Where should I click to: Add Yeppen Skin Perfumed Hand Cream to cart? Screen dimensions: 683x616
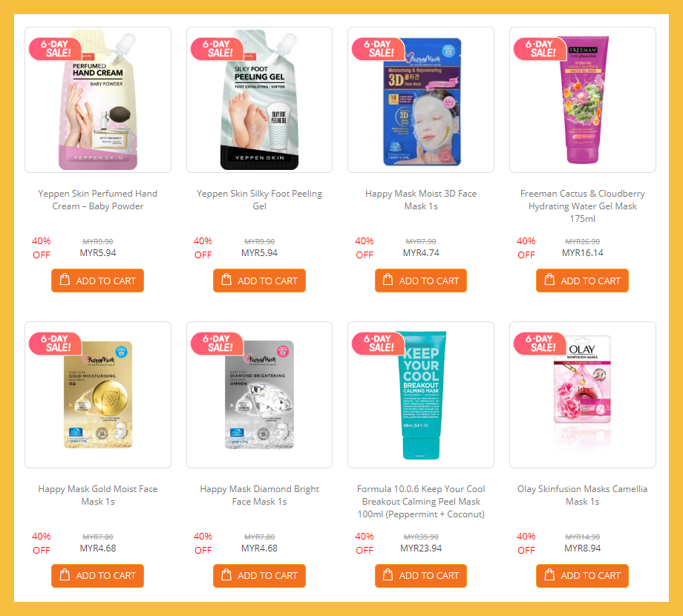pos(97,281)
